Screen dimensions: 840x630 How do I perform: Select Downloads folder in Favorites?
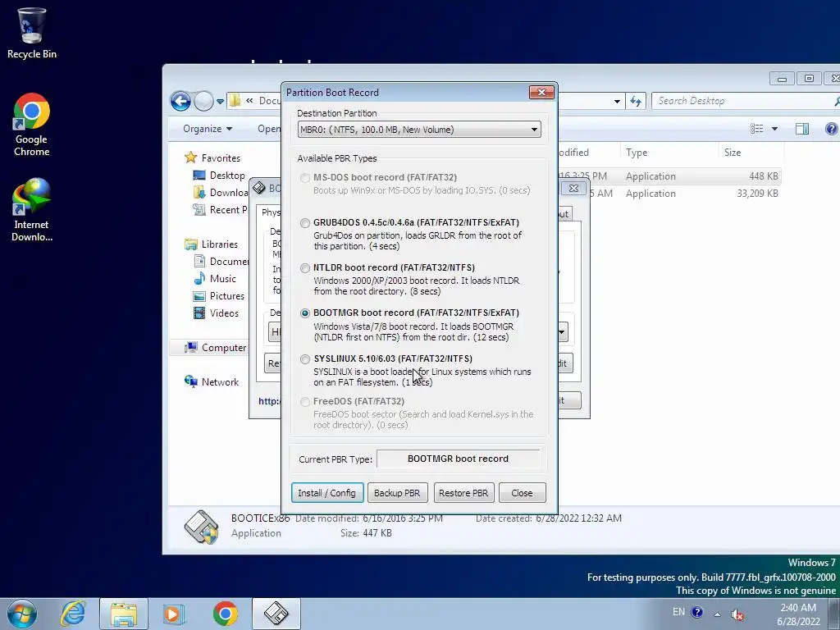tap(220, 192)
